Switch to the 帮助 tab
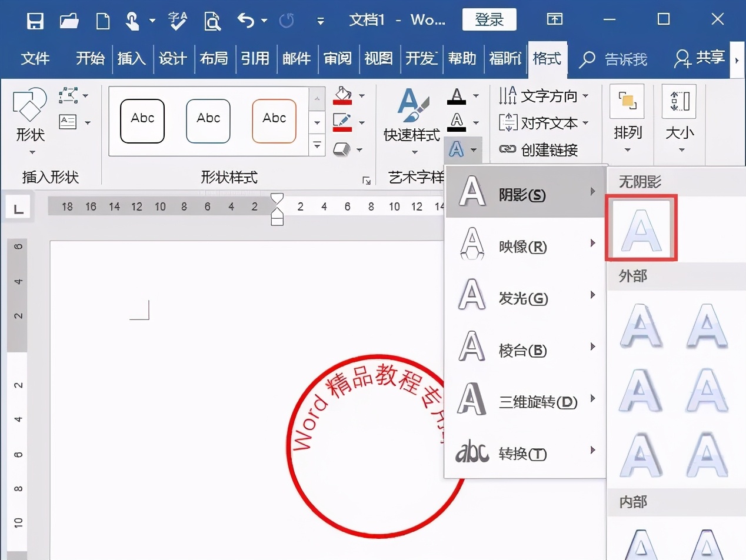Viewport: 746px width, 560px height. tap(462, 59)
